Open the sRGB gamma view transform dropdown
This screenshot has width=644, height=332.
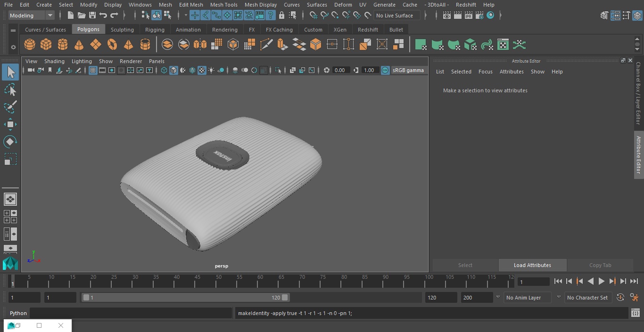[x=408, y=70]
